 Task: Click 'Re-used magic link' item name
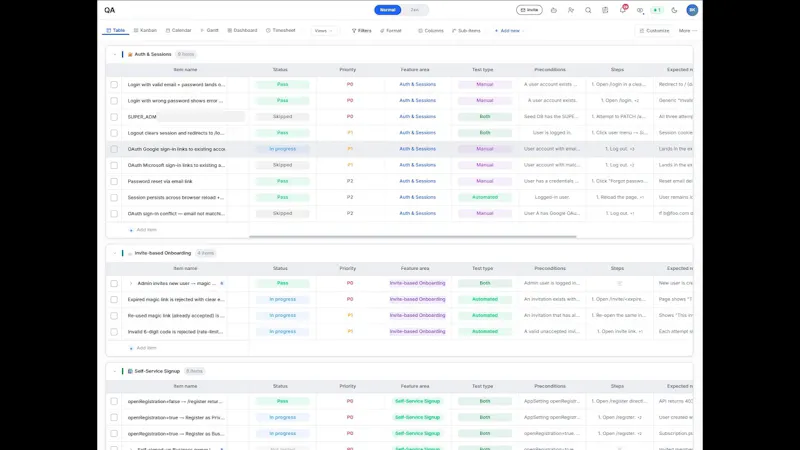176,316
